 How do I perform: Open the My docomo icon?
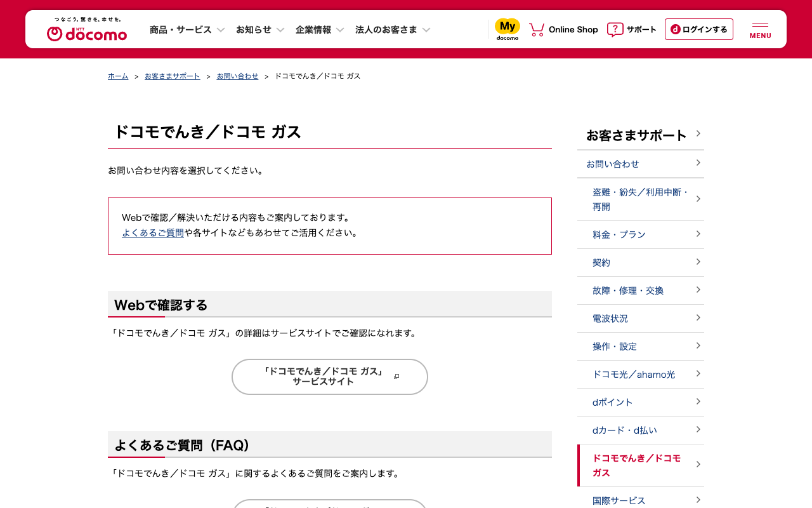507,29
